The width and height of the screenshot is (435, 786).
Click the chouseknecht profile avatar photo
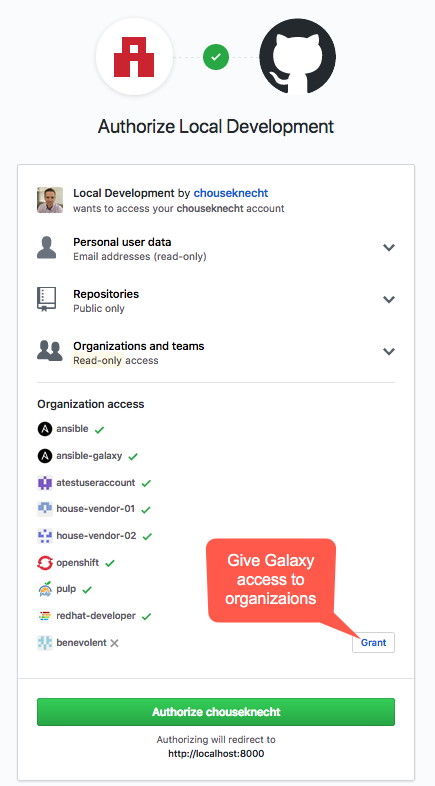click(50, 200)
